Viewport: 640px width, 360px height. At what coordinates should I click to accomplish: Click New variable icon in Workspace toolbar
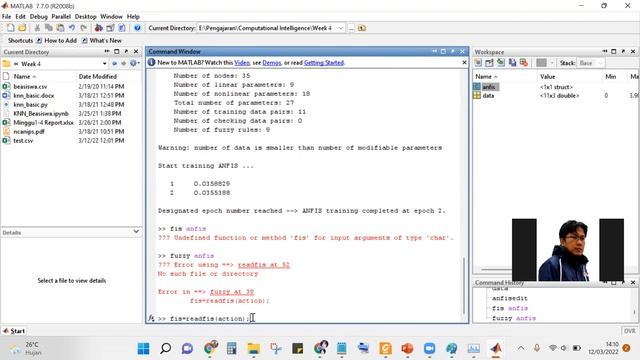click(x=478, y=62)
